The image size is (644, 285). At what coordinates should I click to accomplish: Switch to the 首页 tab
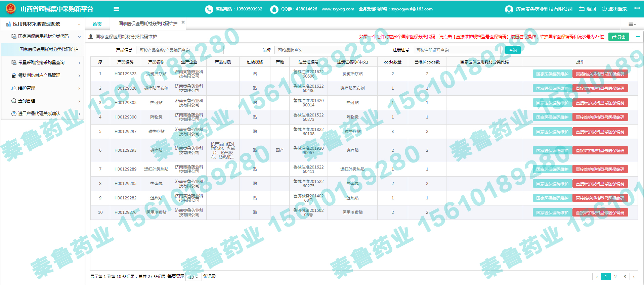(x=97, y=24)
